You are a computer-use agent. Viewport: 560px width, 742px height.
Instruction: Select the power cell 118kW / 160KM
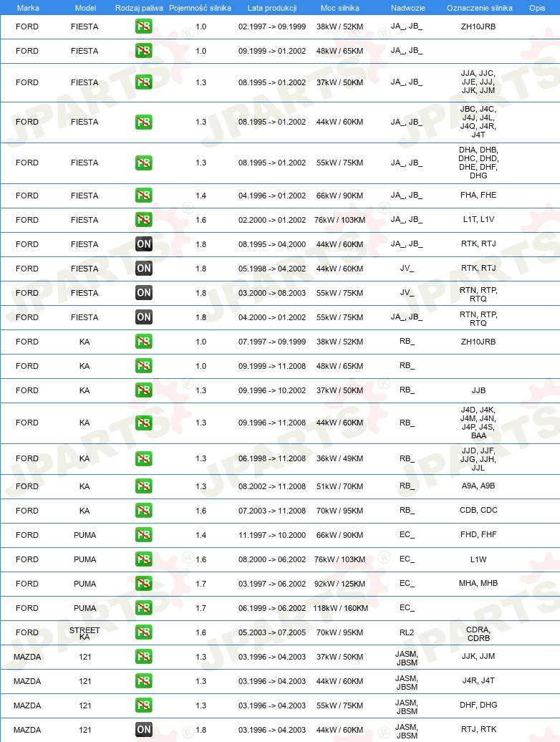pos(341,608)
